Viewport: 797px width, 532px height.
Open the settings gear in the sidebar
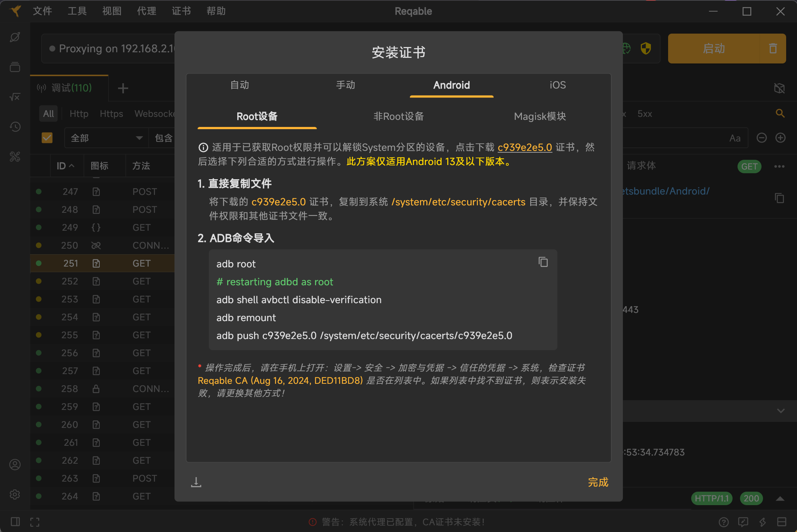(15, 495)
